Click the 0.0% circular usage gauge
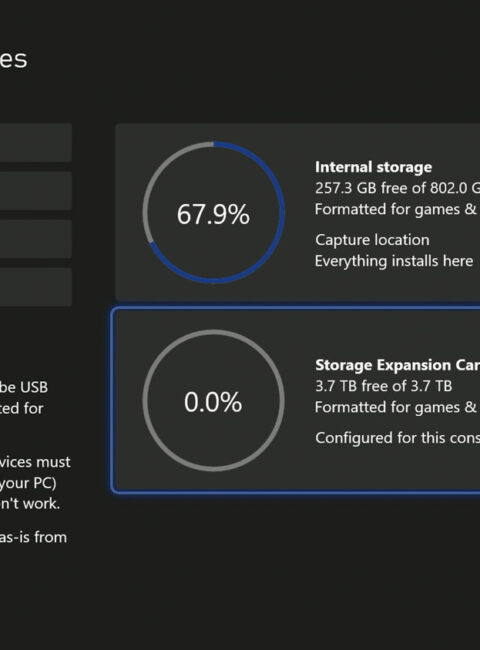This screenshot has height=650, width=480. pyautogui.click(x=213, y=400)
